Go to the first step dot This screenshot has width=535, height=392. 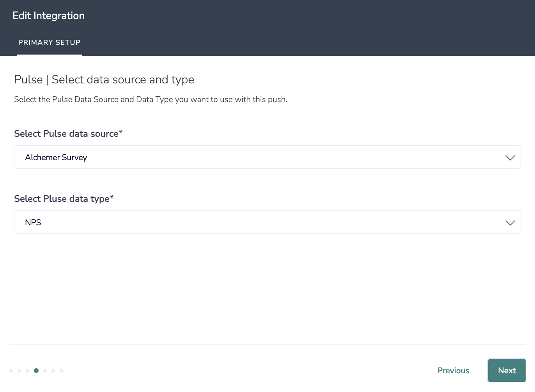click(11, 371)
